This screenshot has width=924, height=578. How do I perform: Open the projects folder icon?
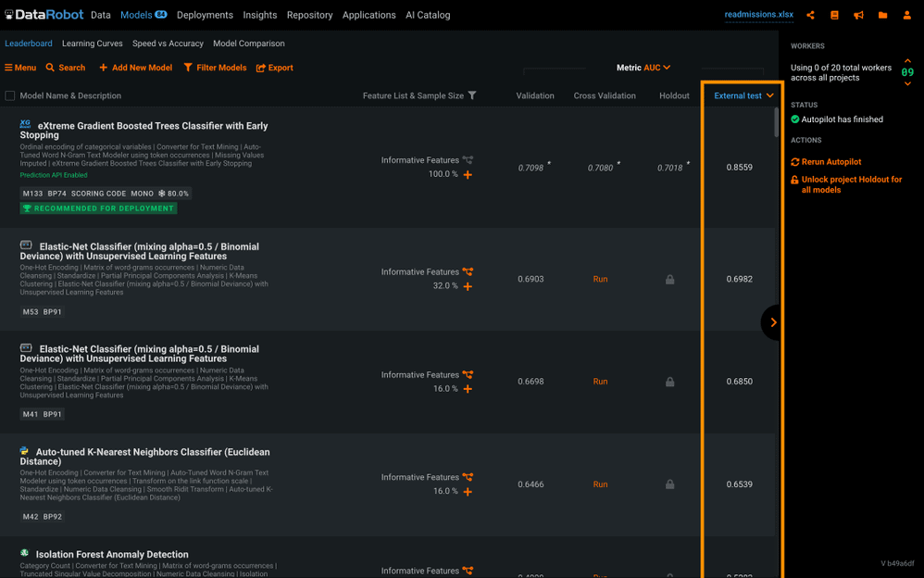coord(882,16)
